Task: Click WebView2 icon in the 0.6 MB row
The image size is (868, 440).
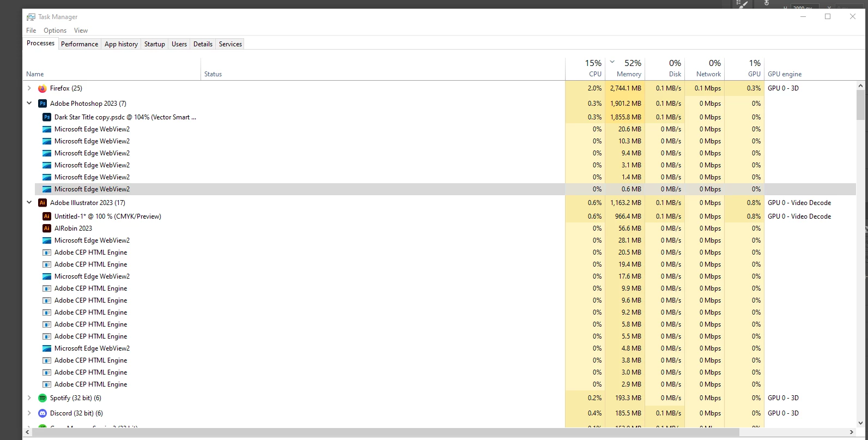Action: (x=47, y=189)
